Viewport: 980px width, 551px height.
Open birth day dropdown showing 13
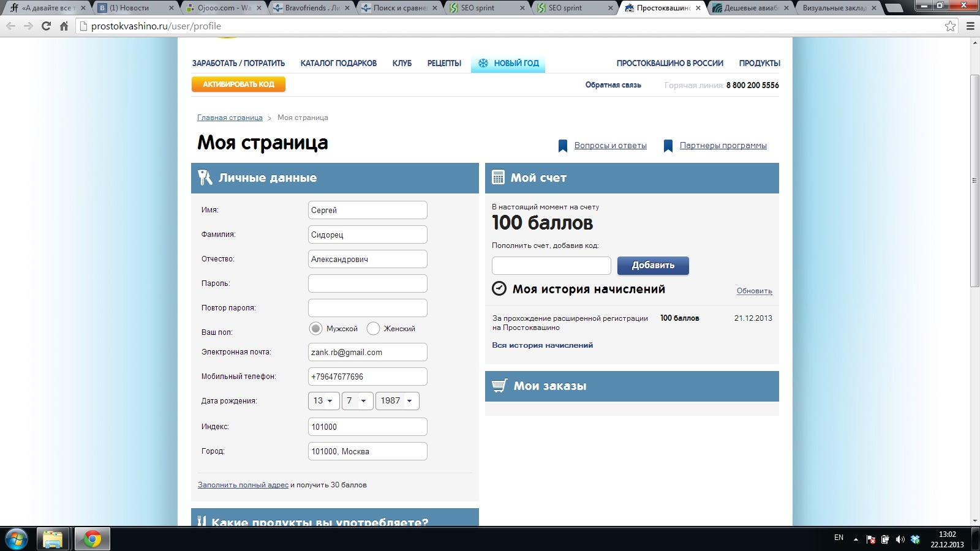click(x=324, y=401)
